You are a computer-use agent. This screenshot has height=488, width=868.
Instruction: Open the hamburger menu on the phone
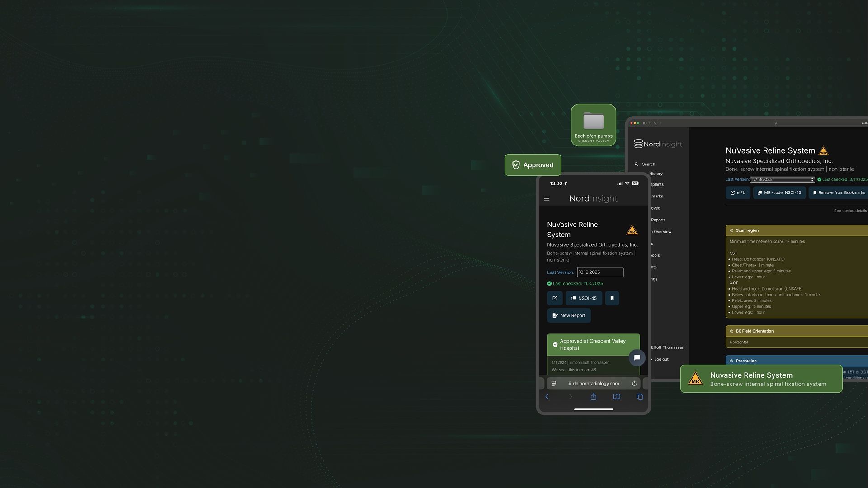pyautogui.click(x=547, y=199)
